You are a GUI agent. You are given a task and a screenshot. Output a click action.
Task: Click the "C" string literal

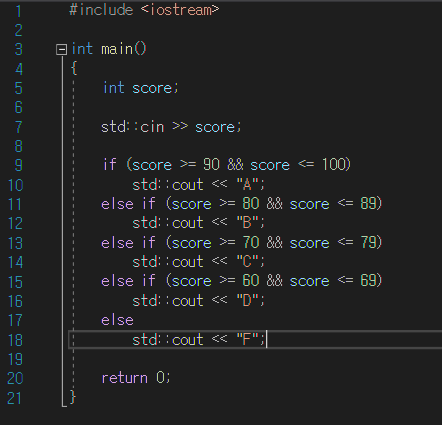pos(247,262)
